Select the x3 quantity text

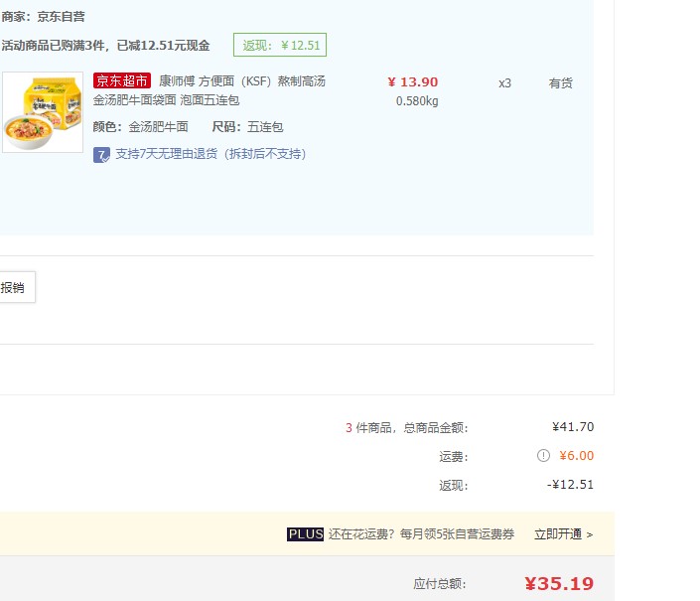click(505, 83)
